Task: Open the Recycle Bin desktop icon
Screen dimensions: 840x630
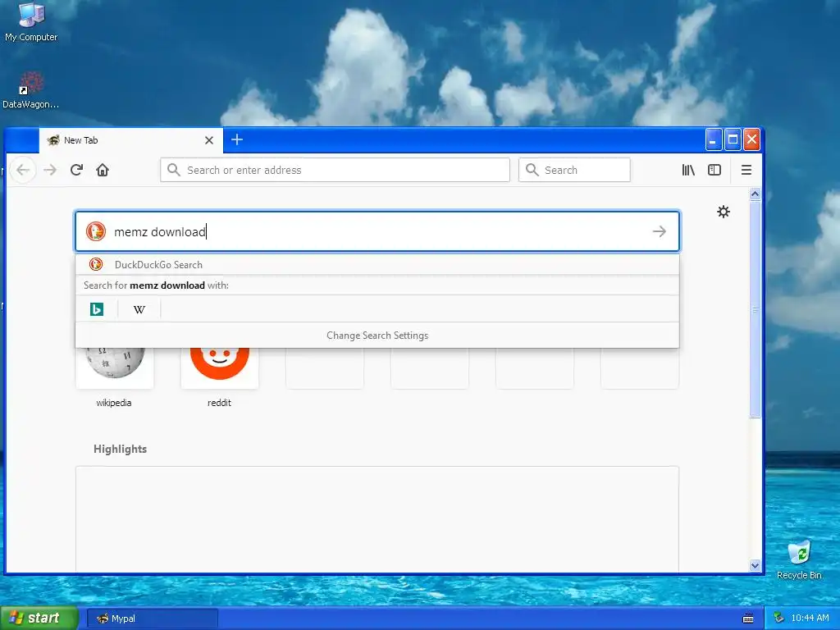Action: [799, 559]
